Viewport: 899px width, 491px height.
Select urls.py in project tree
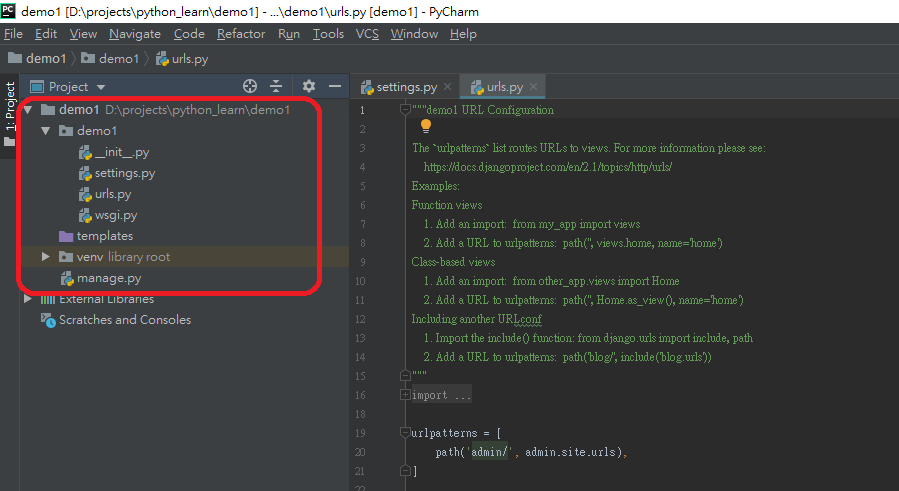(113, 194)
